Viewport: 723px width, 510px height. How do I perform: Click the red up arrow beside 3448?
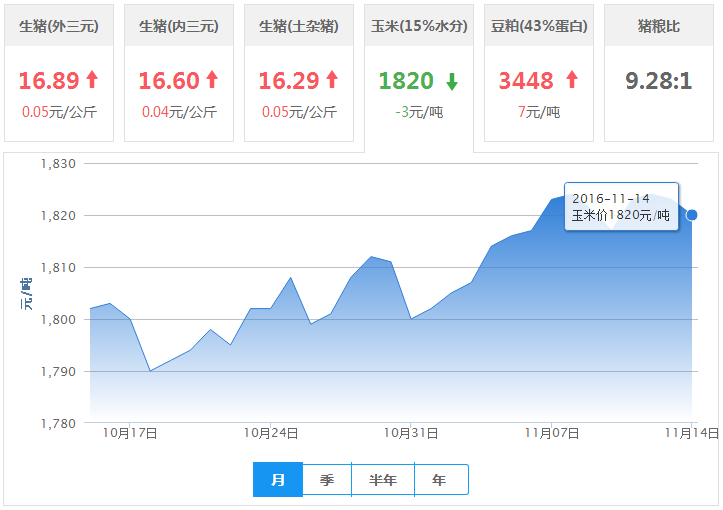[572, 79]
